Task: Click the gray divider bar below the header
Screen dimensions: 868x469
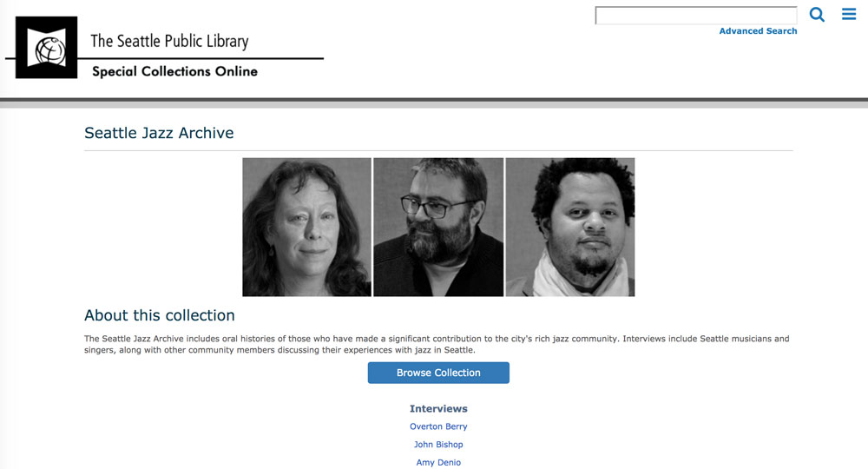Action: (x=434, y=103)
